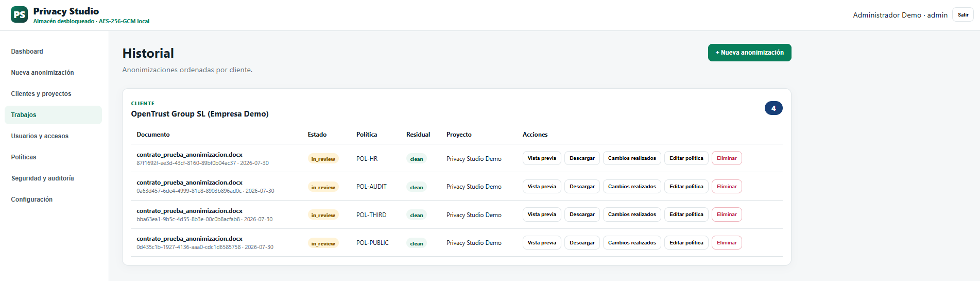The image size is (980, 281).
Task: Click the POL-AUDIT policy cell
Action: pos(371,187)
